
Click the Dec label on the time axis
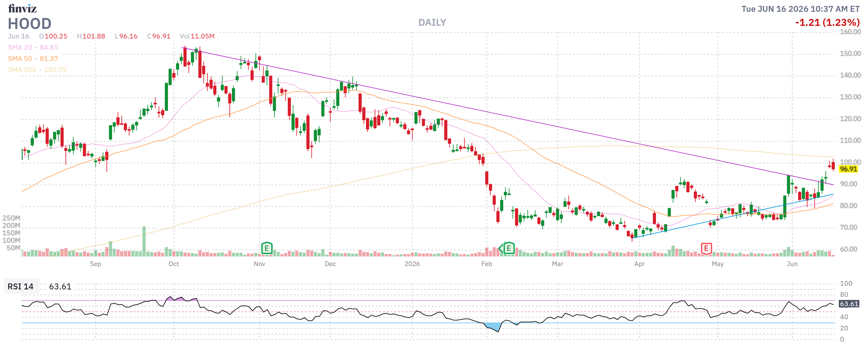click(x=330, y=264)
